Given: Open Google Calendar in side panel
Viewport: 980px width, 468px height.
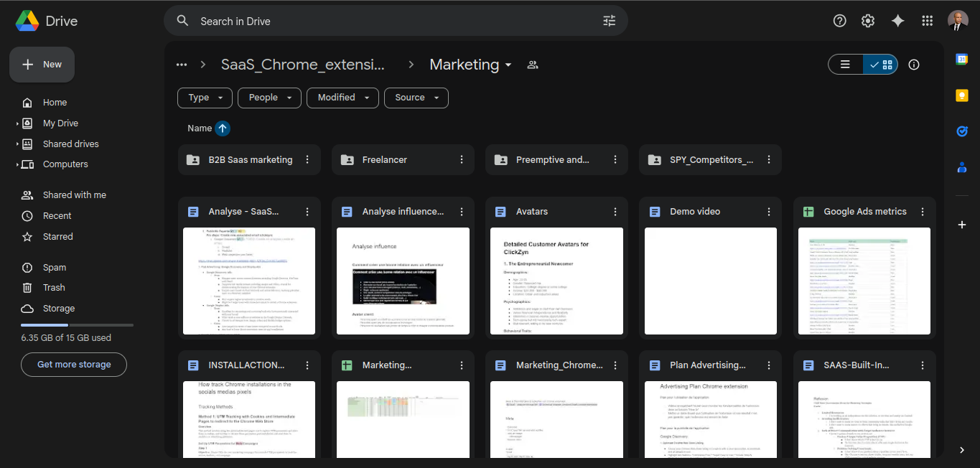Looking at the screenshot, I should 961,60.
